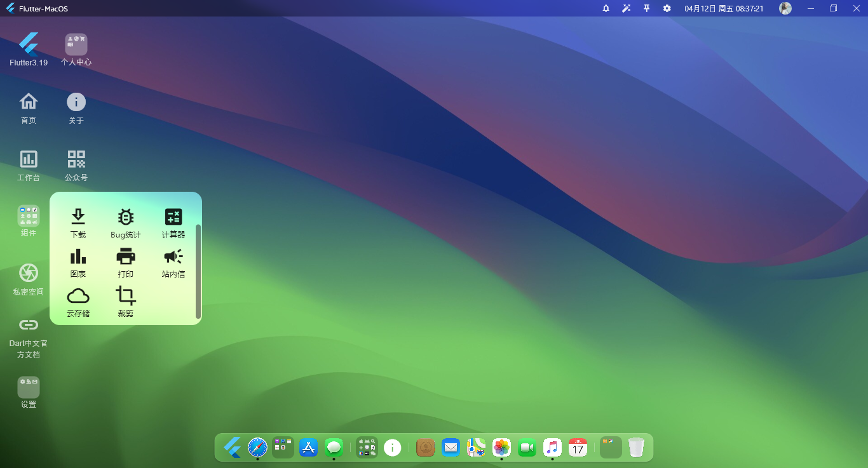The height and width of the screenshot is (468, 868).
Task: Open FaceTime from the dock
Action: pos(527,448)
